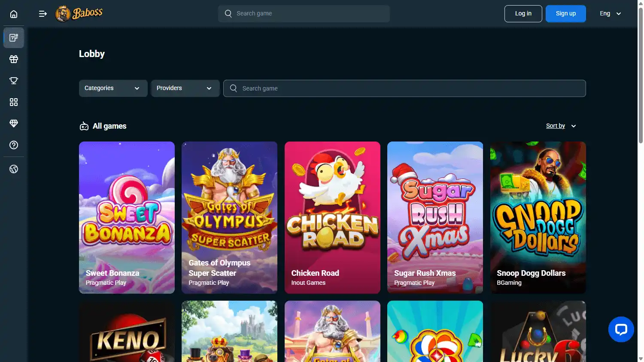Open the four-squares grid sidebar icon

pos(14,102)
